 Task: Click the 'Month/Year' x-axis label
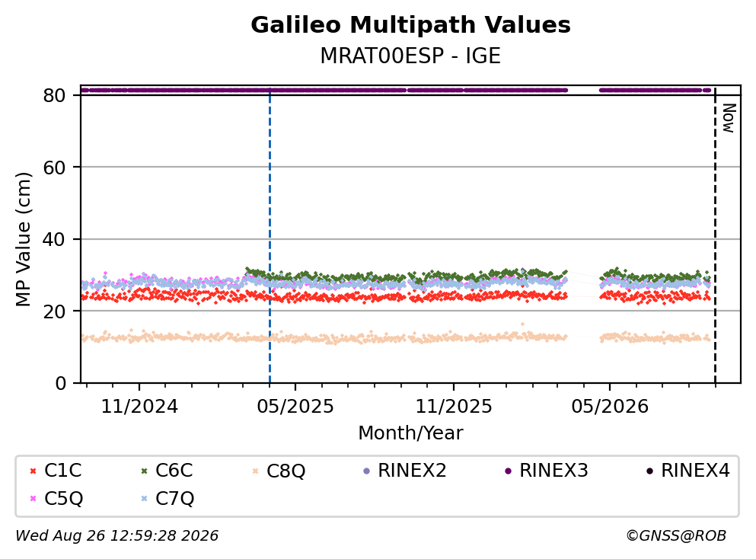pyautogui.click(x=410, y=433)
